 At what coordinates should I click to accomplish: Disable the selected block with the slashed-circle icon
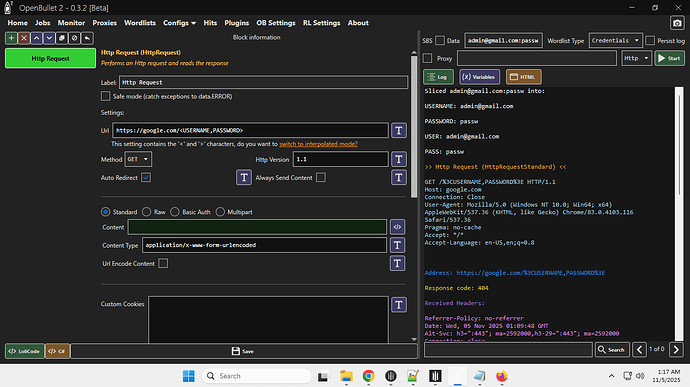pyautogui.click(x=75, y=38)
